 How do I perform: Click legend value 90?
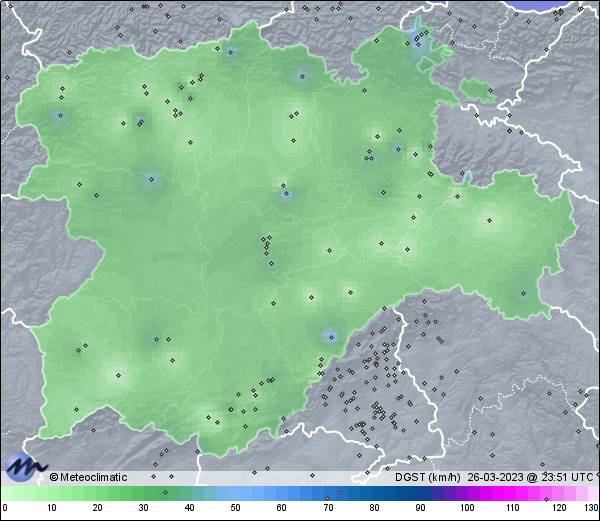coord(420,508)
